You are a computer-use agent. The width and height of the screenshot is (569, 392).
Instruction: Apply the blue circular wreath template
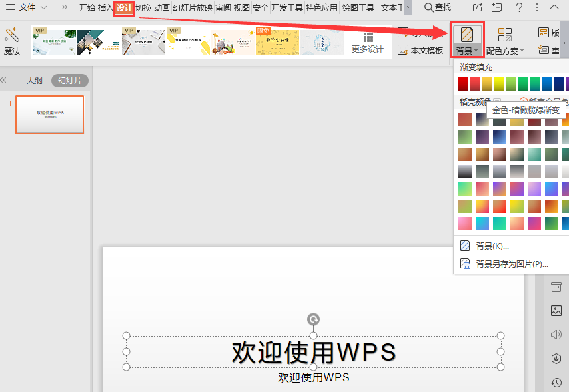pos(322,42)
